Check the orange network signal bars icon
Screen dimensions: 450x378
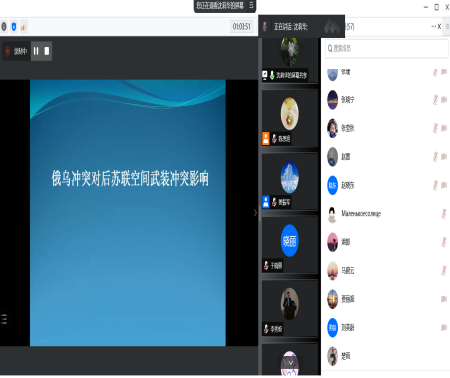pyautogui.click(x=23, y=27)
